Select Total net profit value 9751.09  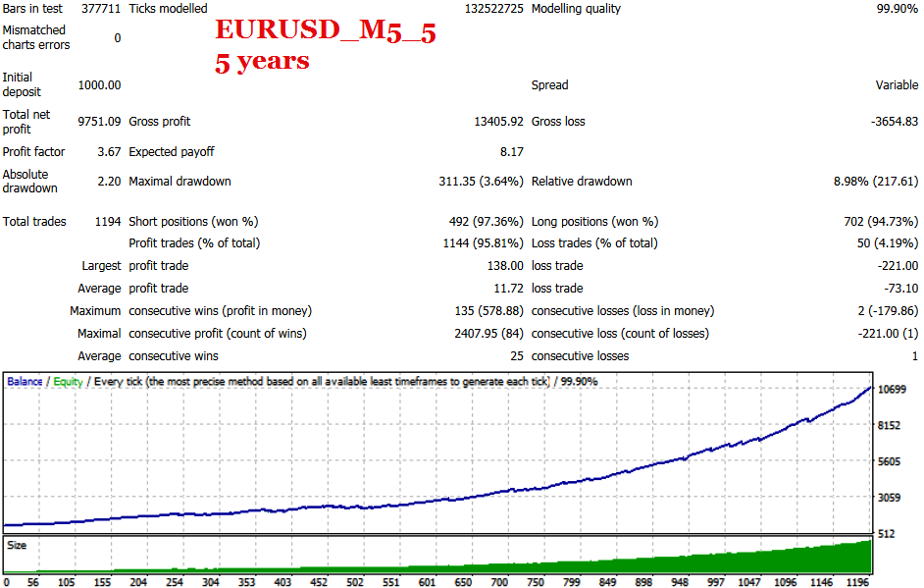tap(100, 122)
